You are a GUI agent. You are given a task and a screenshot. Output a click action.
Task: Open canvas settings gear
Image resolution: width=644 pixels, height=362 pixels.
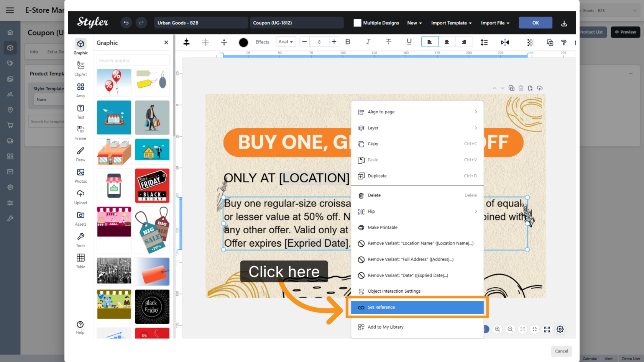[x=560, y=329]
